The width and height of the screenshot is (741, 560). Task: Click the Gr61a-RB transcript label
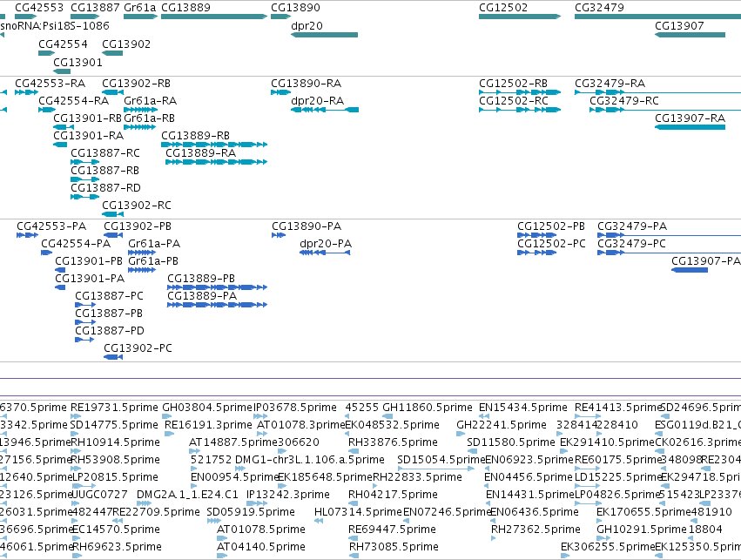[x=150, y=118]
